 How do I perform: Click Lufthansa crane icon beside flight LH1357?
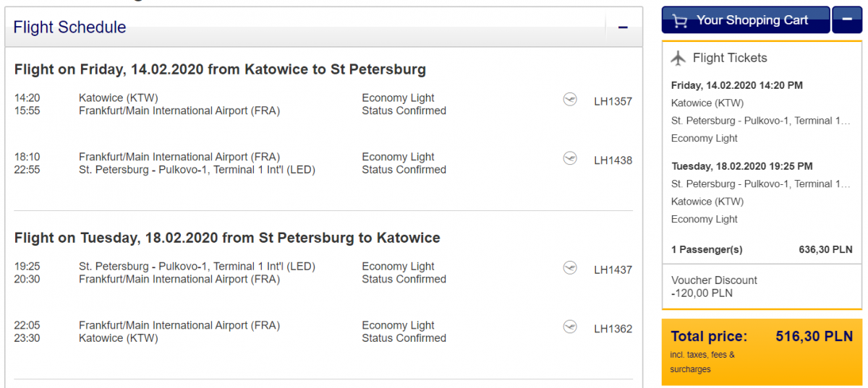pyautogui.click(x=570, y=100)
